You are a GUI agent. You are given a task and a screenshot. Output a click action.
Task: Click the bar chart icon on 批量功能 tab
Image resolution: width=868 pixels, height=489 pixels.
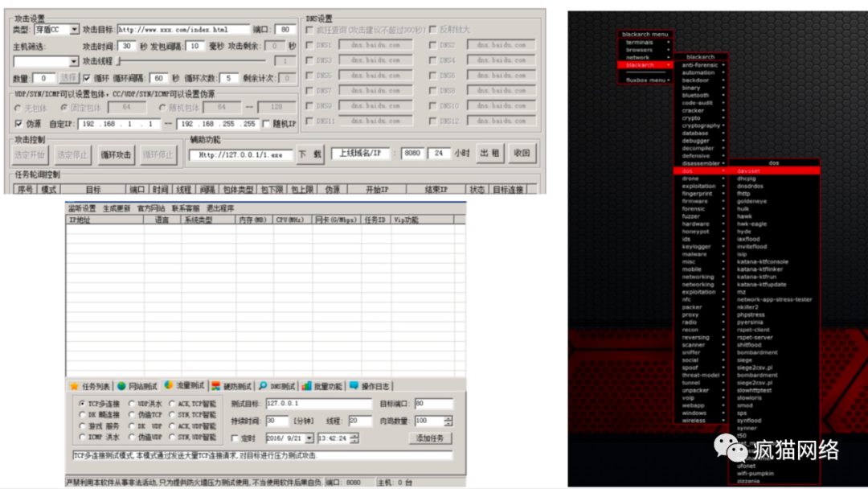(306, 386)
